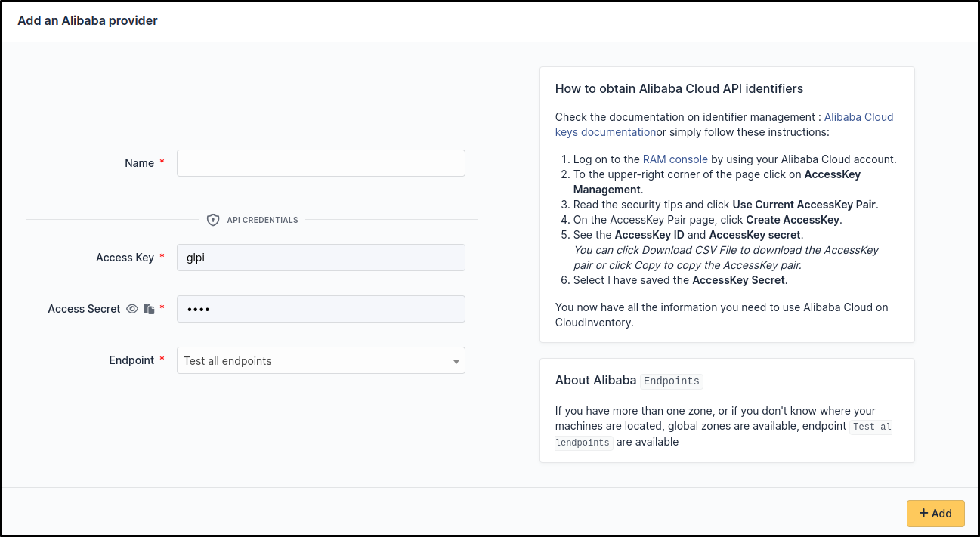
Task: Click the Endpoint field label
Action: pos(131,360)
